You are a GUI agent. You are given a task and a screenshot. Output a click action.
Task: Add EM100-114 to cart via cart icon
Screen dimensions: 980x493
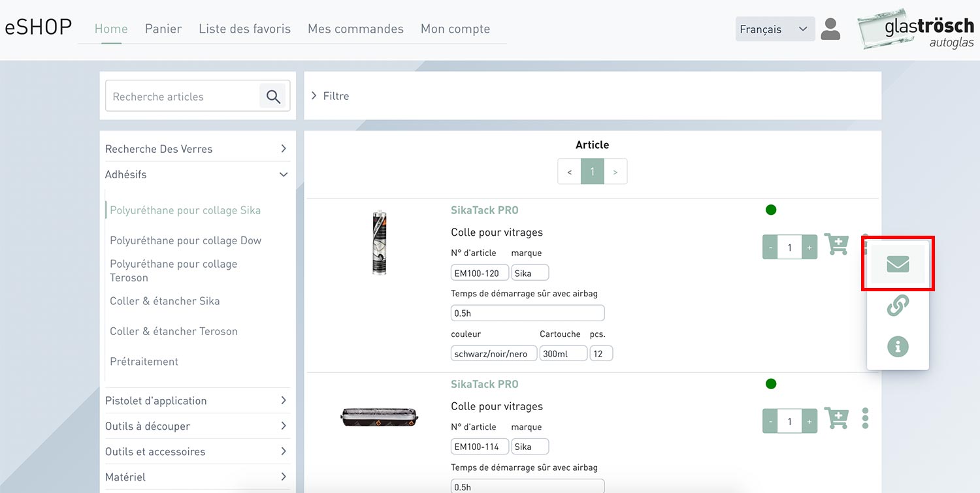point(836,419)
